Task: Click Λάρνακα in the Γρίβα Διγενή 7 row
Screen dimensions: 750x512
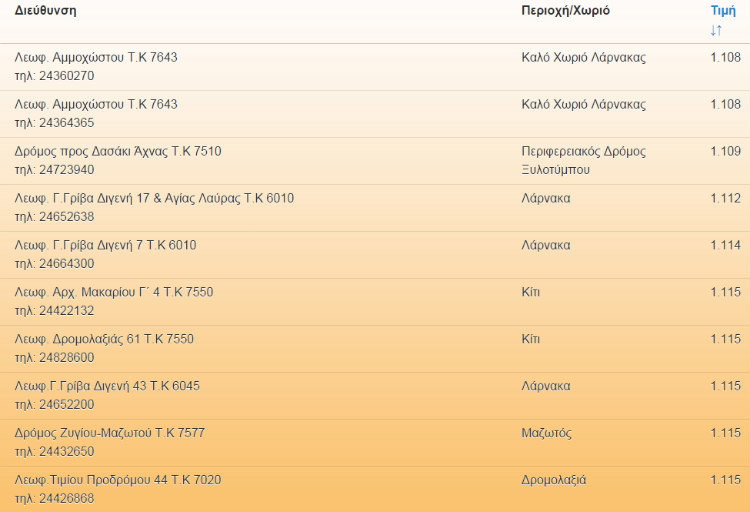Action: pos(546,245)
